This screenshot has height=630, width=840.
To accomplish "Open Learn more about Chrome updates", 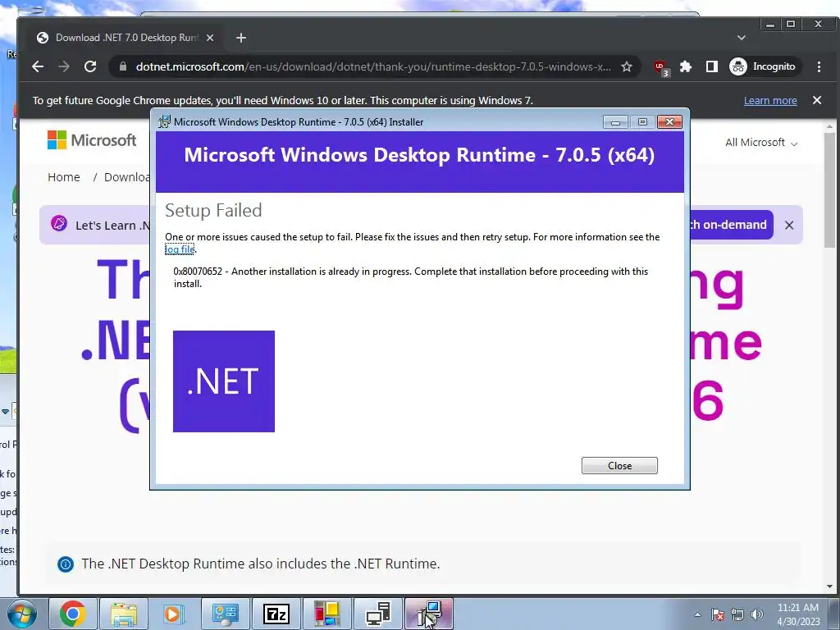I will pos(769,101).
